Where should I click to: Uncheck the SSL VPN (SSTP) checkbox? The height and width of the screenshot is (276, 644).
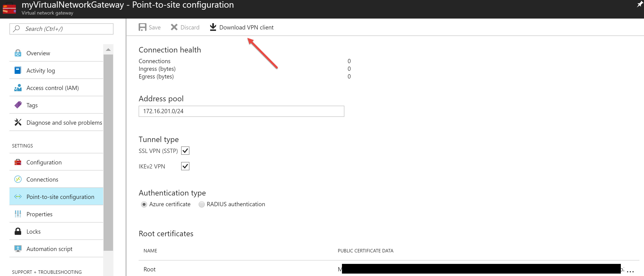185,151
